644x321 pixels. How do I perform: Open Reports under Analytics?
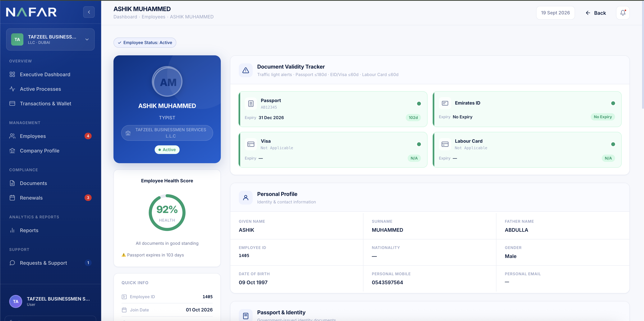pyautogui.click(x=50, y=230)
